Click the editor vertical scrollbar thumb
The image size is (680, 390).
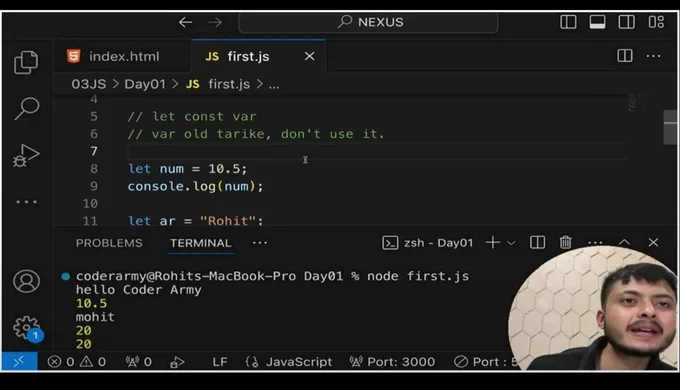tap(670, 127)
